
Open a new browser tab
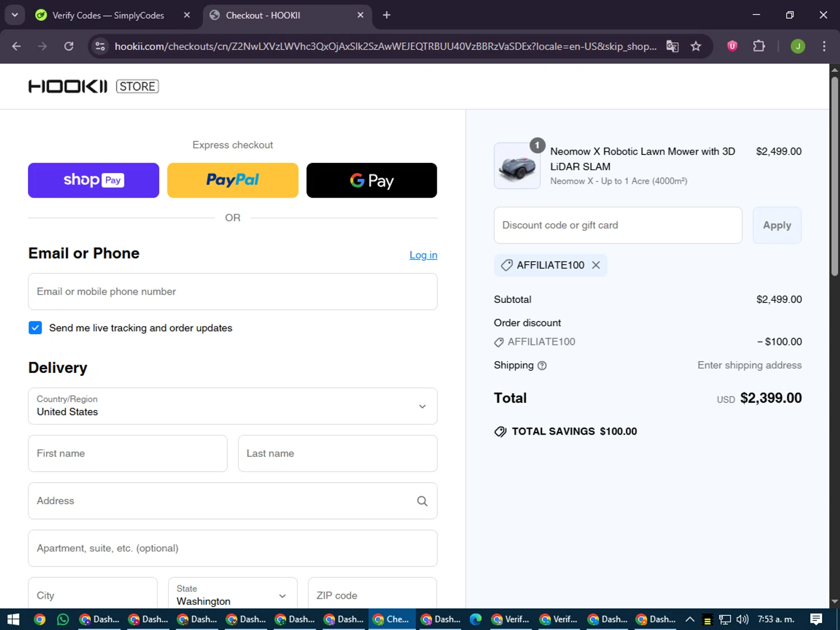[x=386, y=15]
